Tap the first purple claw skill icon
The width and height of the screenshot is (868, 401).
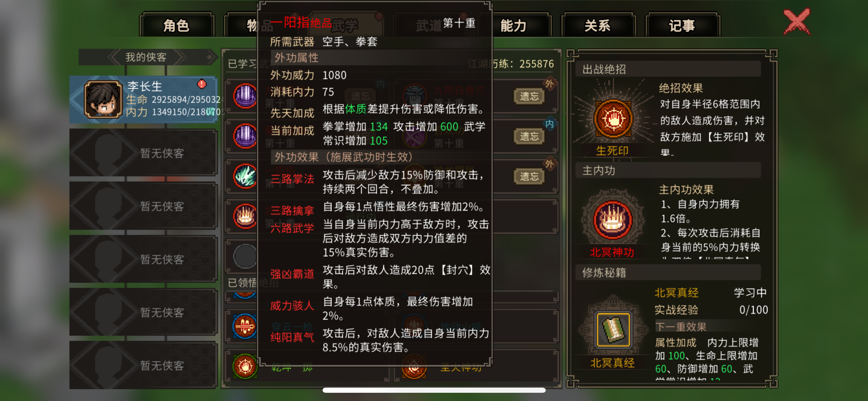click(245, 96)
